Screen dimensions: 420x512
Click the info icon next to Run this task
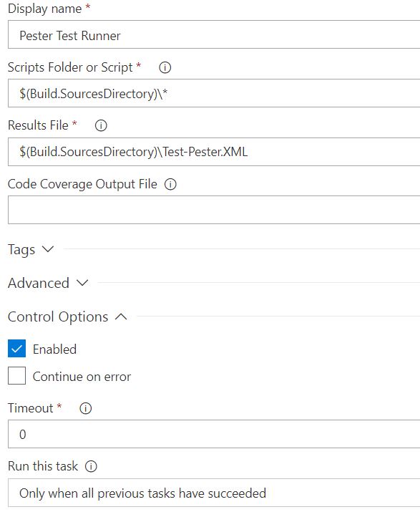pos(91,466)
